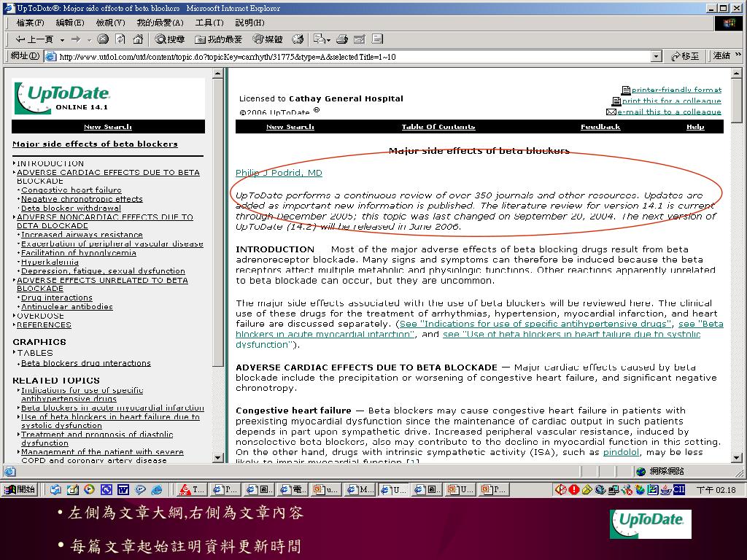Click the Print toolbar icon
This screenshot has height=560, width=747.
341,39
